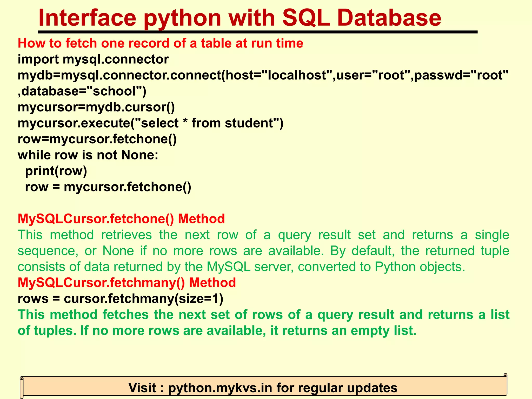Click the indented 'row = mycursor.fetchone()' line

(108, 187)
